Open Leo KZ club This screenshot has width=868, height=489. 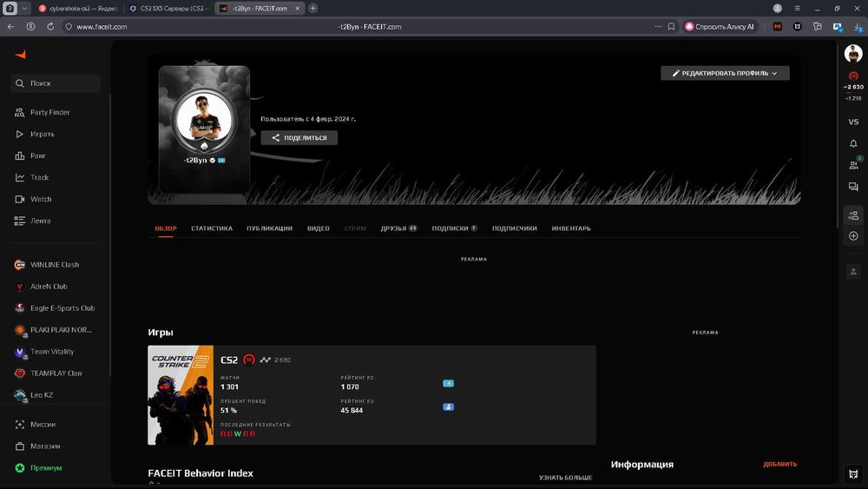33,395
